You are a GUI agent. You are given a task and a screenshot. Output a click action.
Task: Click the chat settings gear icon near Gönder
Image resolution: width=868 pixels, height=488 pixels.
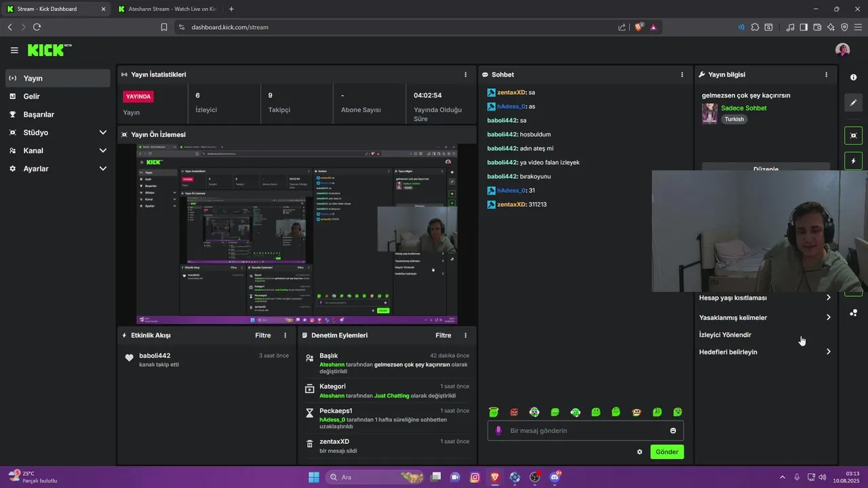coord(639,452)
